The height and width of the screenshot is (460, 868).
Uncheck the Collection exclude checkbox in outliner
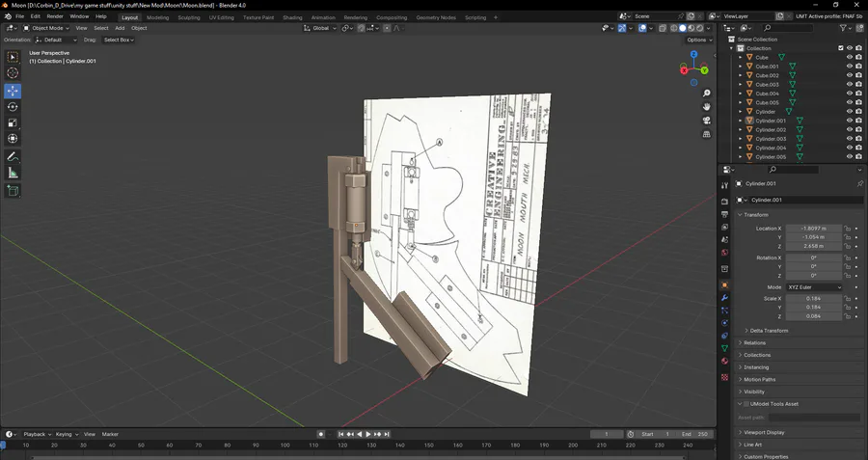tap(841, 48)
